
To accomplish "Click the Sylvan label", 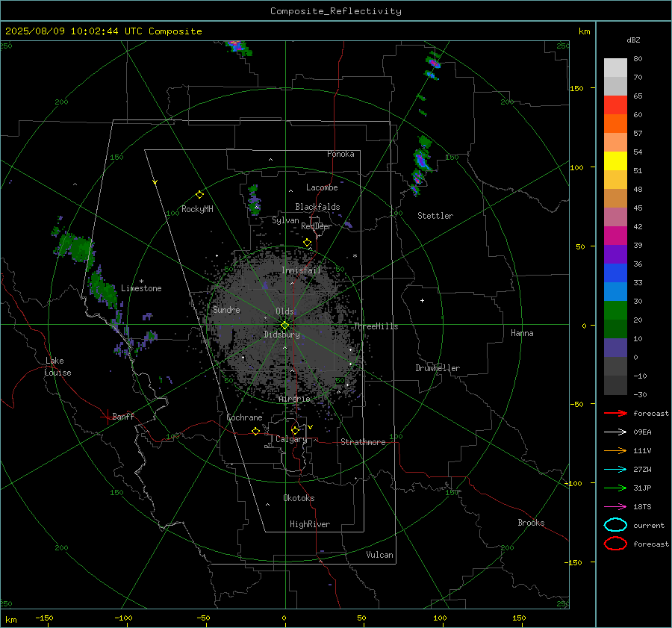I will tap(285, 220).
